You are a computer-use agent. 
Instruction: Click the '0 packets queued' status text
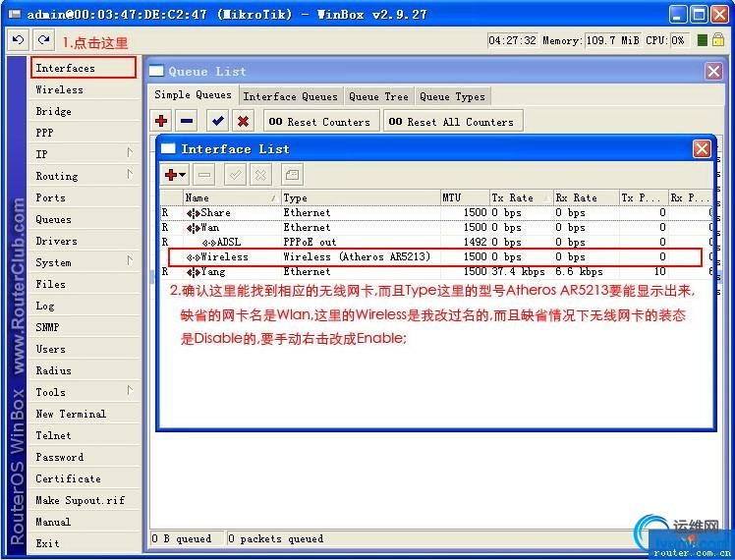point(275,539)
